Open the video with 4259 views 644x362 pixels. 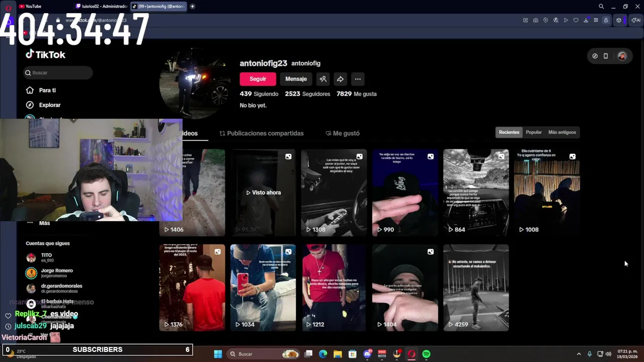(475, 288)
